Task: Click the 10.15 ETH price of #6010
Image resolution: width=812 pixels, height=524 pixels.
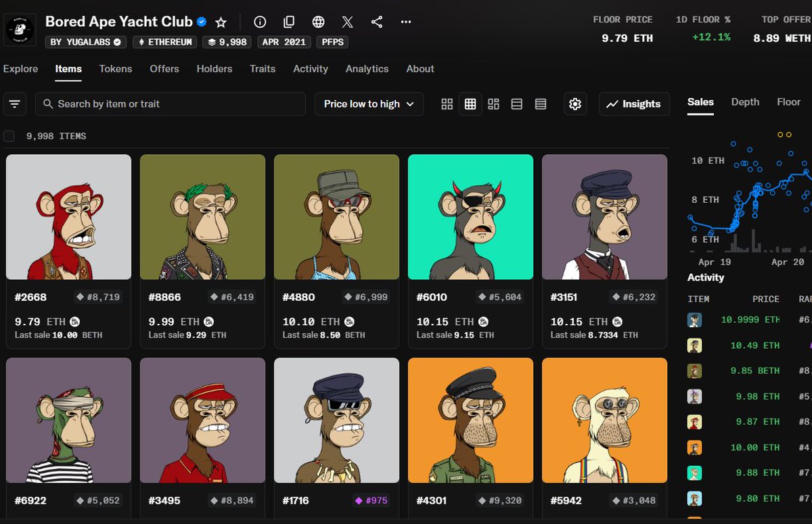Action: point(445,322)
